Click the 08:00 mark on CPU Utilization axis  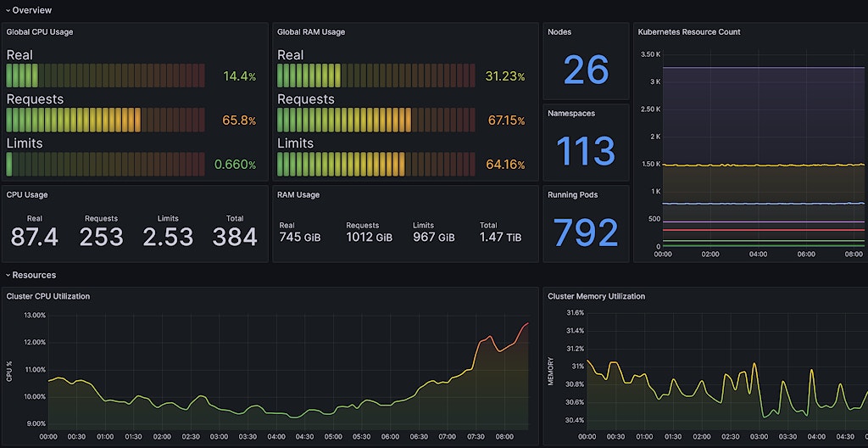(504, 437)
